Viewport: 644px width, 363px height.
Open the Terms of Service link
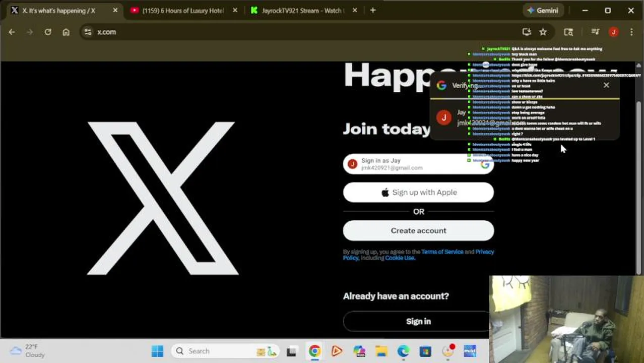point(442,252)
